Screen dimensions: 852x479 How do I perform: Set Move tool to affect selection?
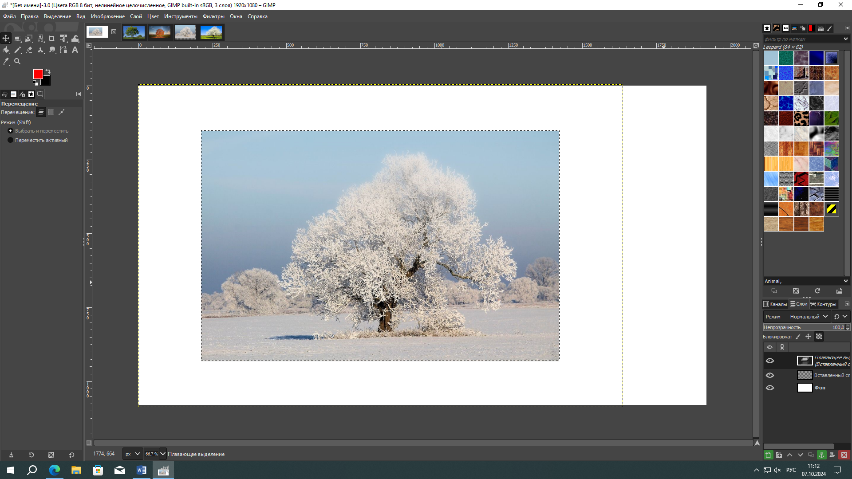click(x=51, y=112)
